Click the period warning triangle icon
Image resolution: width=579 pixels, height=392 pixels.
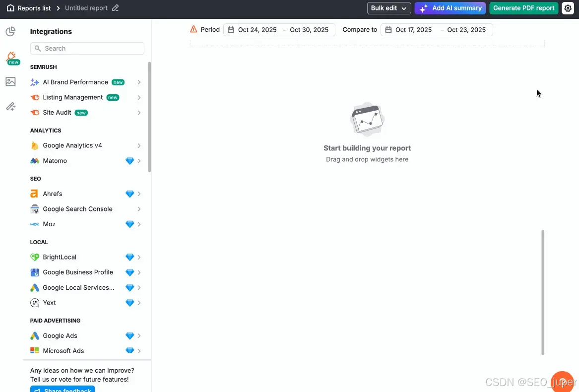tap(193, 29)
